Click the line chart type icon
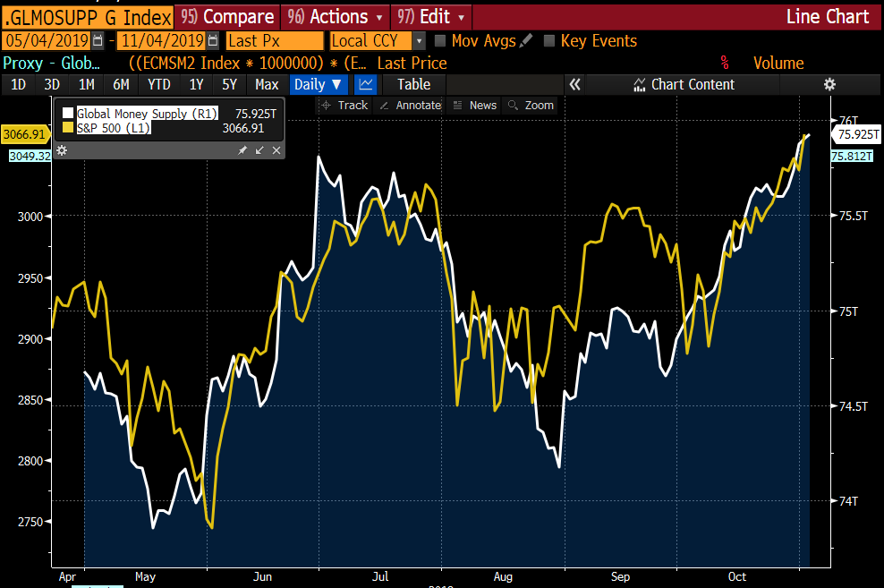Viewport: 884px width, 588px height. pos(365,84)
